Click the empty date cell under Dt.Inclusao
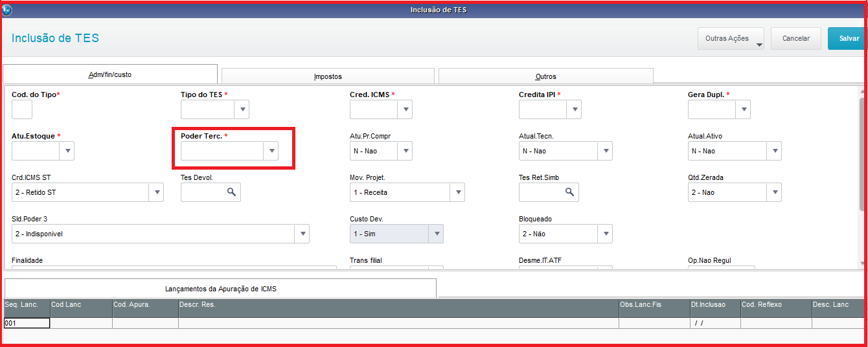 pyautogui.click(x=715, y=323)
